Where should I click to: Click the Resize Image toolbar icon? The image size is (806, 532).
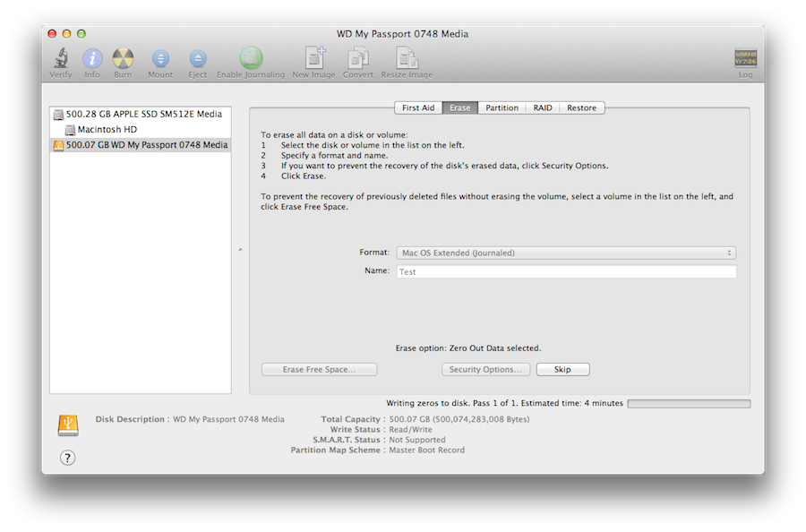(x=407, y=57)
